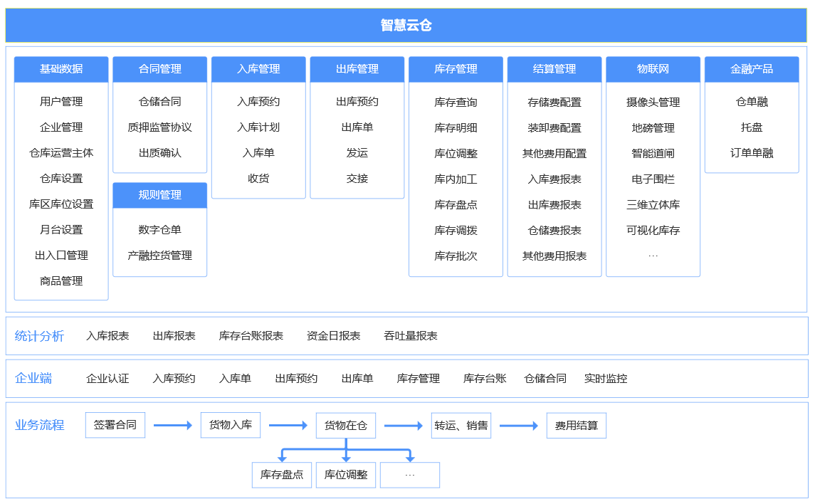Open 质押监管协议 in 合同管理
This screenshot has height=504, width=815.
coord(159,127)
